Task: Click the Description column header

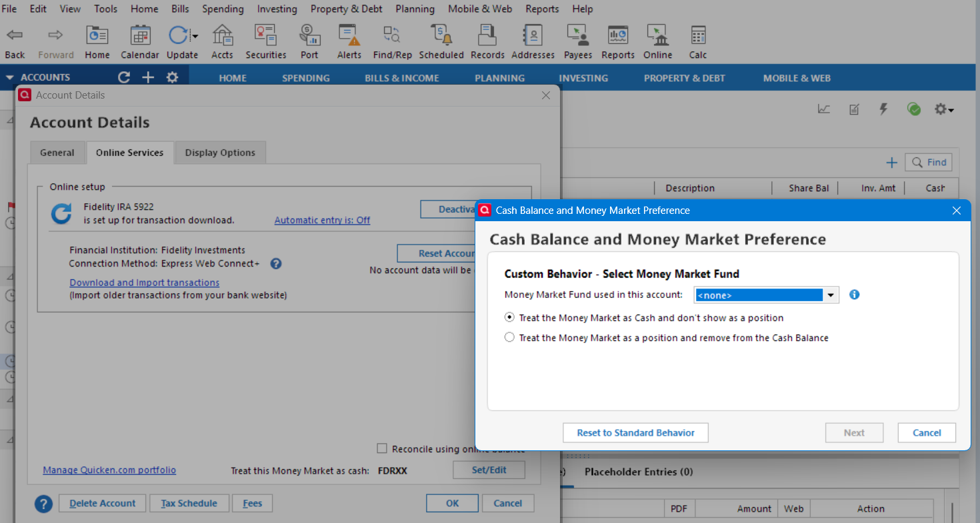Action: click(690, 188)
